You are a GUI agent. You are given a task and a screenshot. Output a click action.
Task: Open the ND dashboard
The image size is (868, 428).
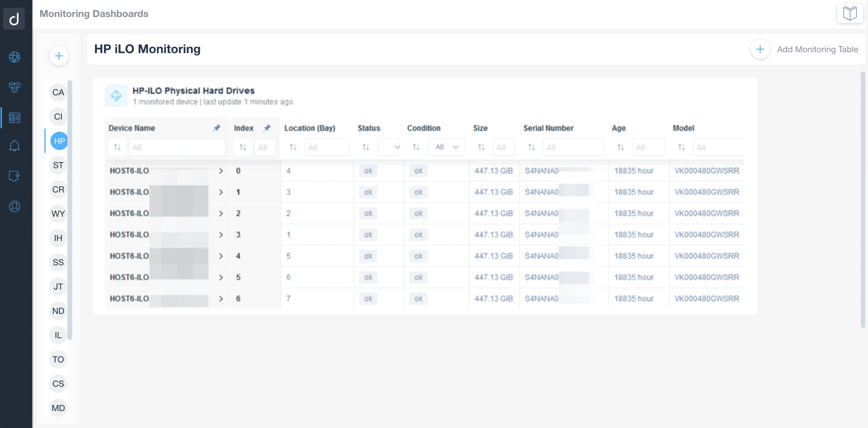(x=58, y=311)
